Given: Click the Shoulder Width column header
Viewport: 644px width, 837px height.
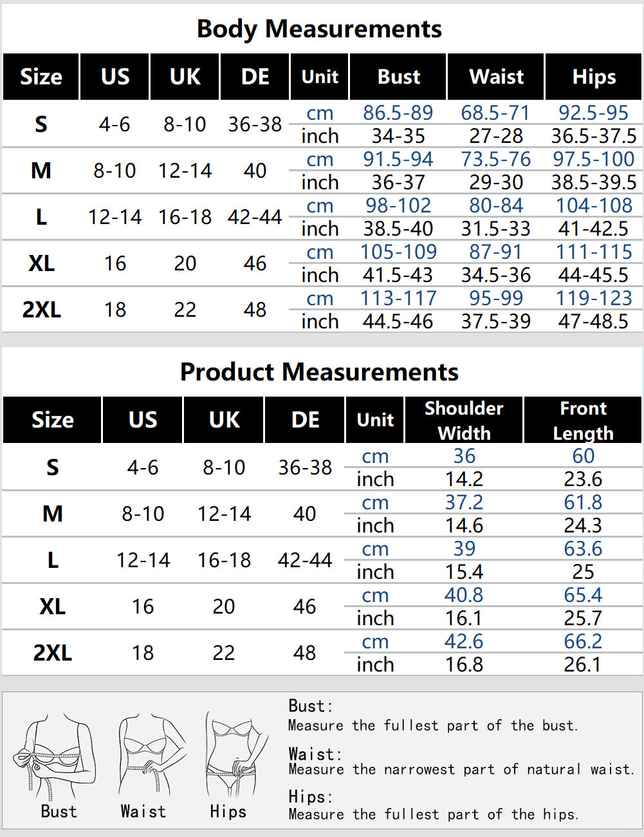Looking at the screenshot, I should click(x=463, y=420).
